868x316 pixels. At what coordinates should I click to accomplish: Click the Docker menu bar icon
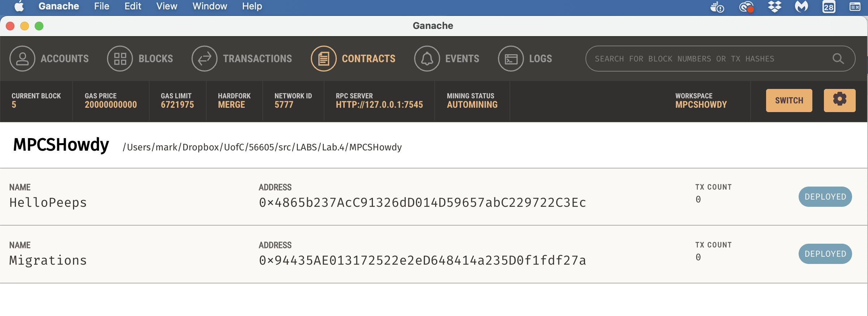click(717, 7)
